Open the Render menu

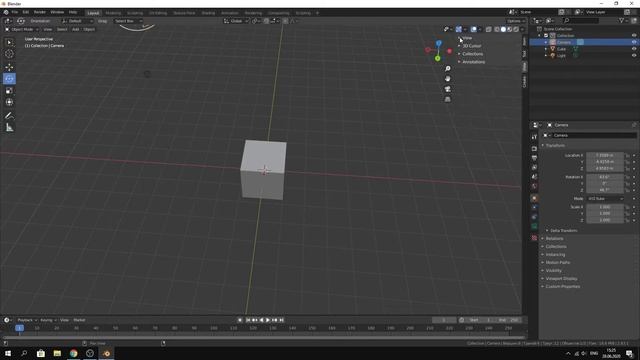coord(40,12)
